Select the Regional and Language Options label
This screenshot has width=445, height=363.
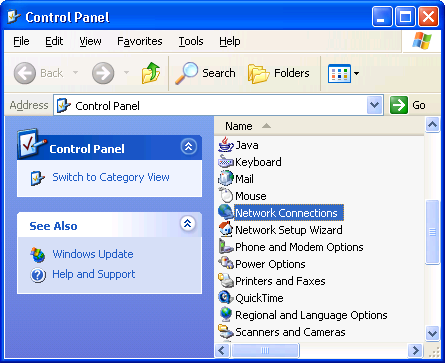point(311,315)
